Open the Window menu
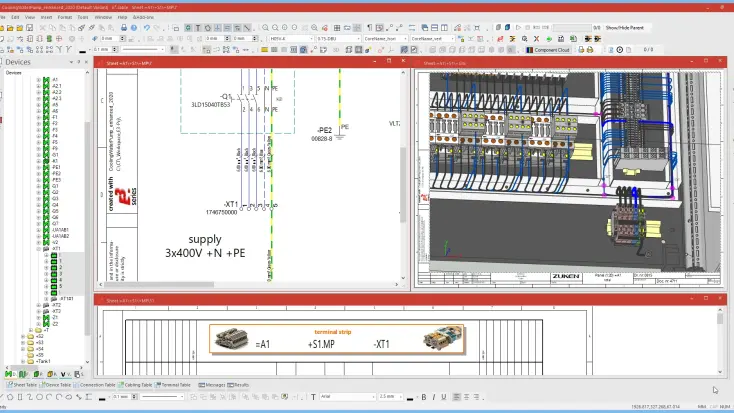Screen dimensions: 734x413 (104, 17)
